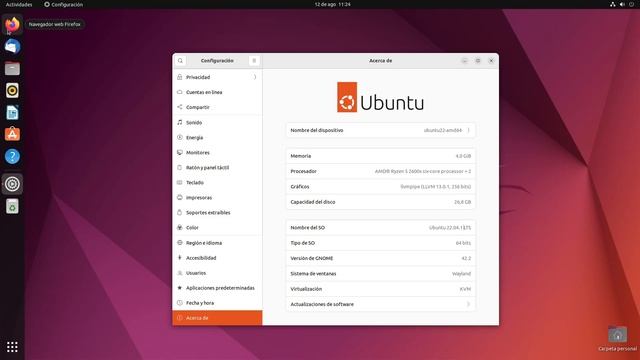Open the Carpeta personal desktop folder
This screenshot has height=360, width=640.
(x=617, y=339)
